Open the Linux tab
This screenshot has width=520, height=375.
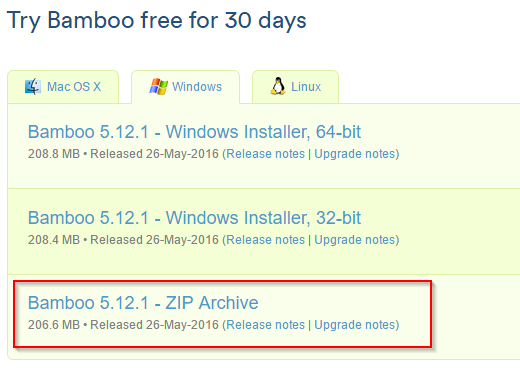pyautogui.click(x=295, y=87)
